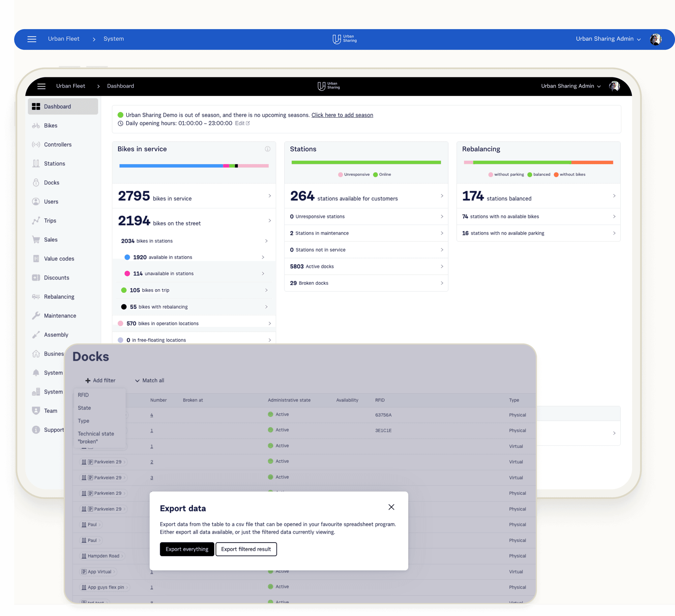Click 'Click here to add season' link
The width and height of the screenshot is (675, 616).
point(342,115)
